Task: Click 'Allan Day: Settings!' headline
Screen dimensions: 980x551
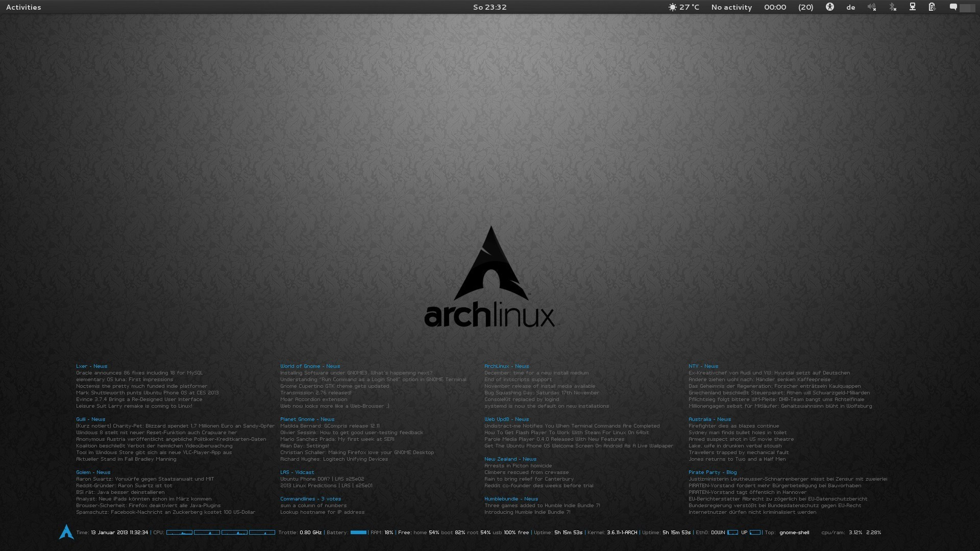Action: 305,445
